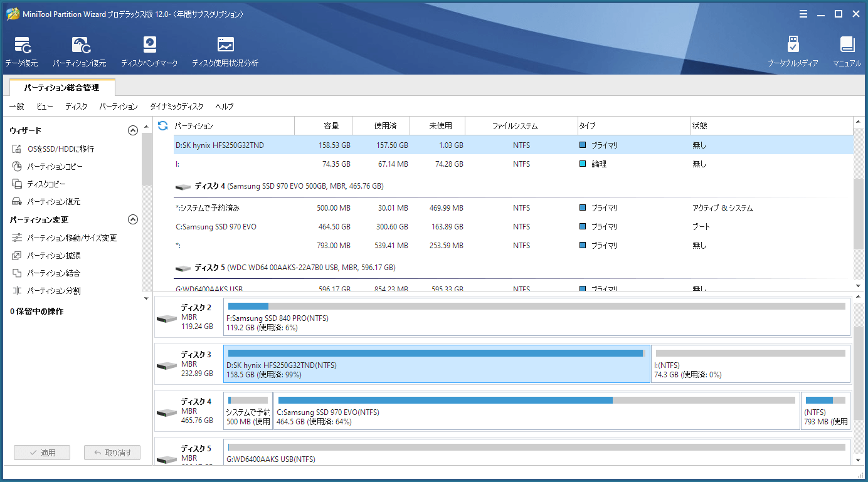This screenshot has width=868, height=482.
Task: Open the hamburger menu in title bar
Action: (x=803, y=14)
